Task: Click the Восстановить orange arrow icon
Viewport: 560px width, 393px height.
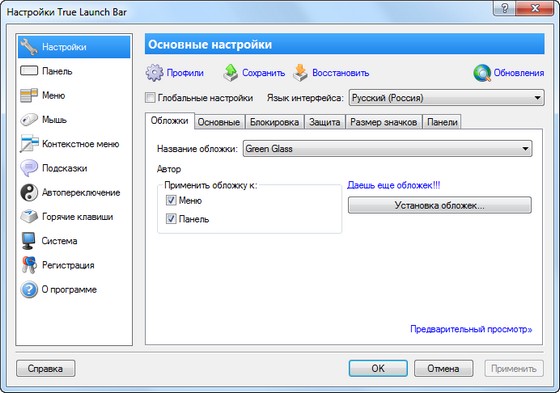Action: click(300, 73)
